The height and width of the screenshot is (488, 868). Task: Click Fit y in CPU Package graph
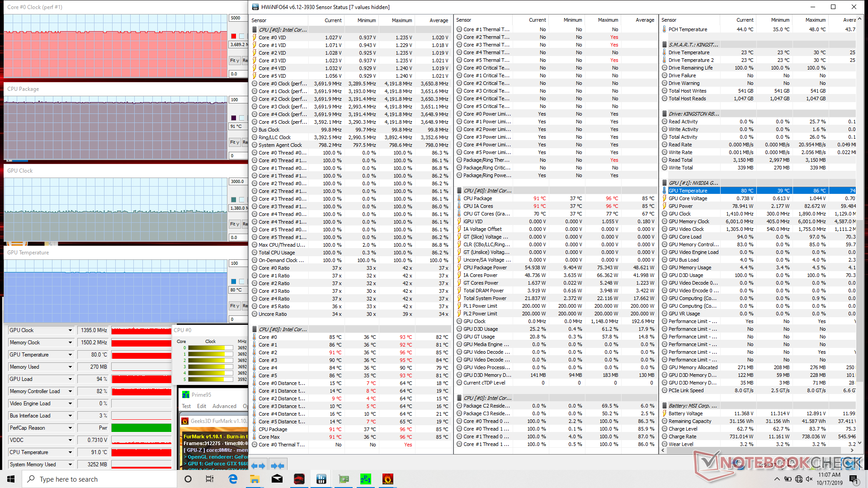(235, 142)
